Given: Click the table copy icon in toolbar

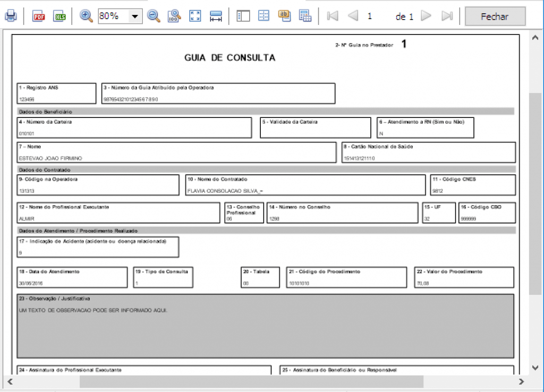Looking at the screenshot, I should click(305, 16).
